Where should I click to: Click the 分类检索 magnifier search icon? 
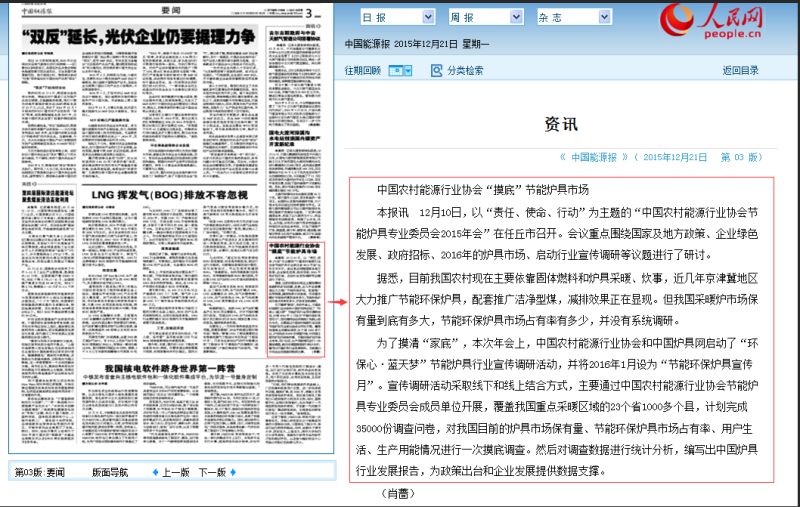click(436, 70)
